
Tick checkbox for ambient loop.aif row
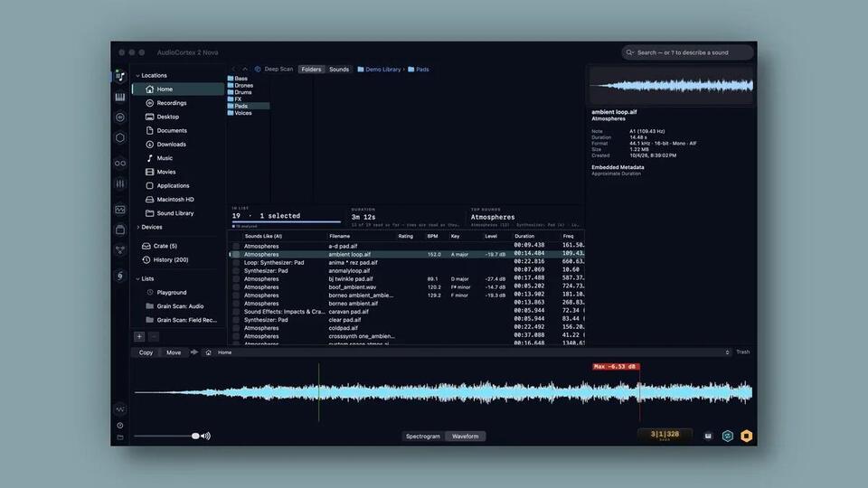coord(236,255)
